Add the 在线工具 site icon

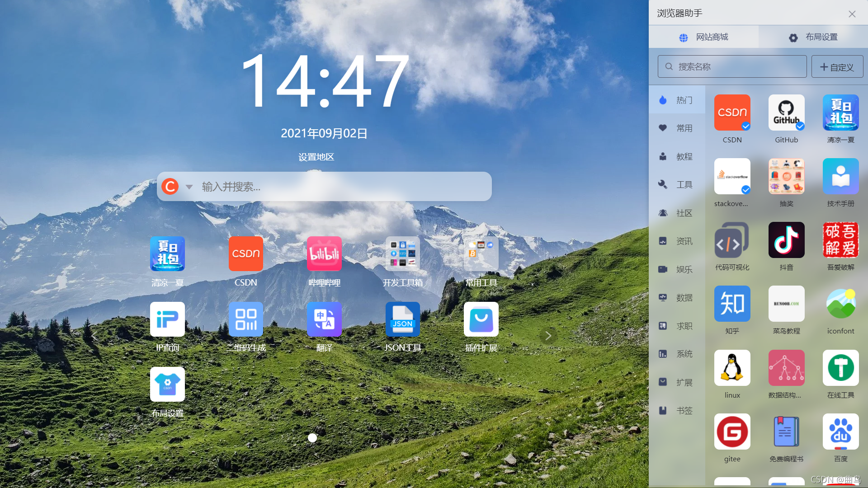(x=840, y=368)
